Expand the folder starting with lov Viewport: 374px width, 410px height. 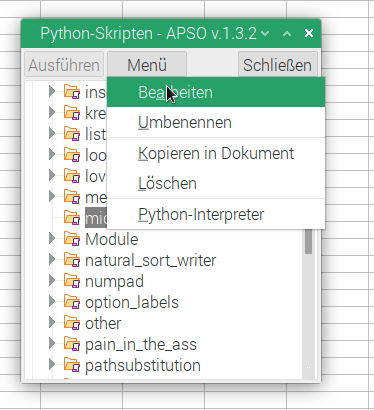point(52,175)
